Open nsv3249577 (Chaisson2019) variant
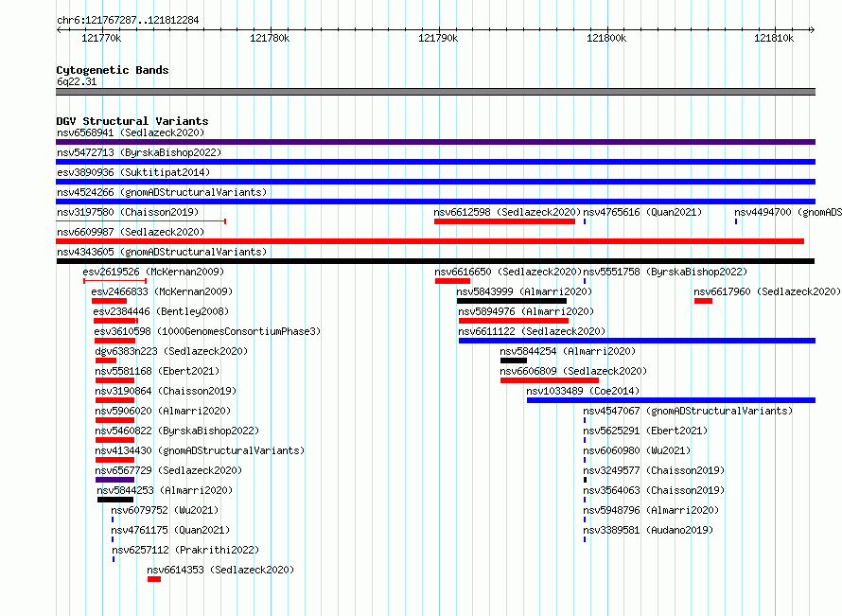Viewport: 842px width, 616px height. (x=654, y=470)
